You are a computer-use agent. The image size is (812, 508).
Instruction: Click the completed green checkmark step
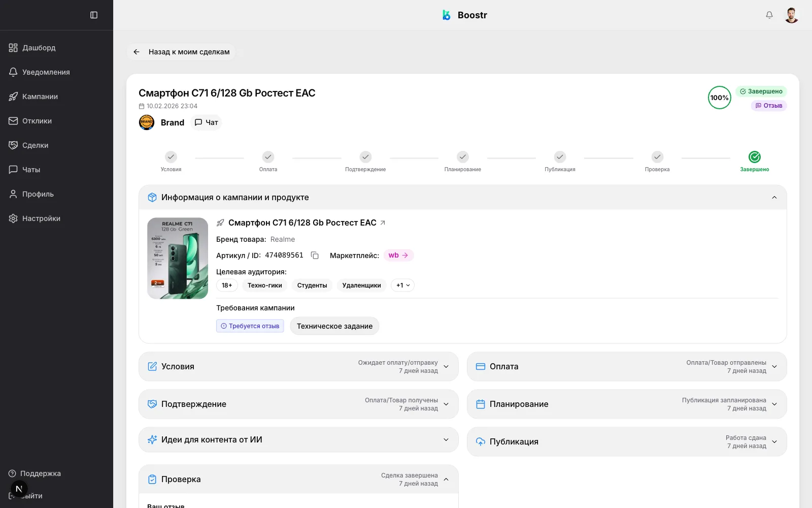754,157
